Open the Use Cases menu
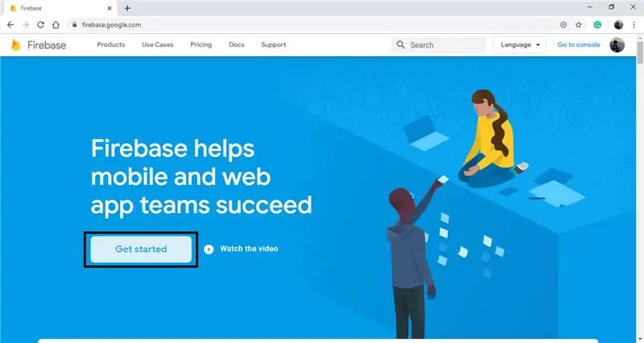Screen dimensions: 644x343 tap(158, 44)
